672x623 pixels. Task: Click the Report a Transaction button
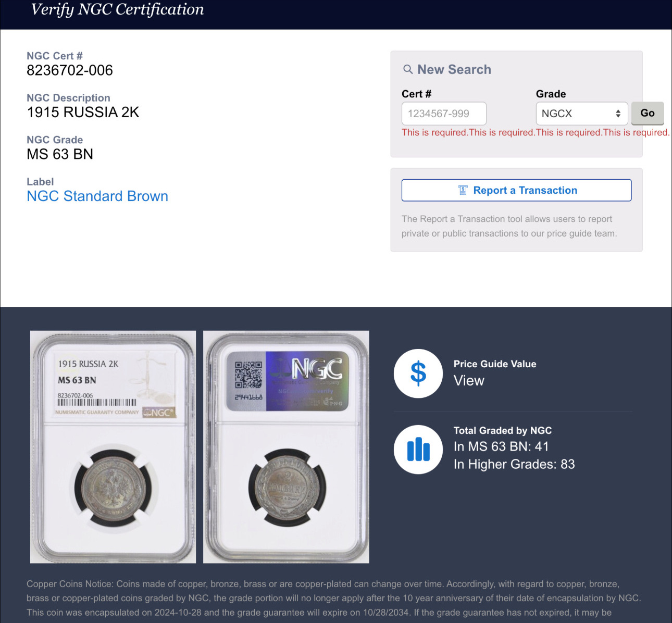click(516, 190)
